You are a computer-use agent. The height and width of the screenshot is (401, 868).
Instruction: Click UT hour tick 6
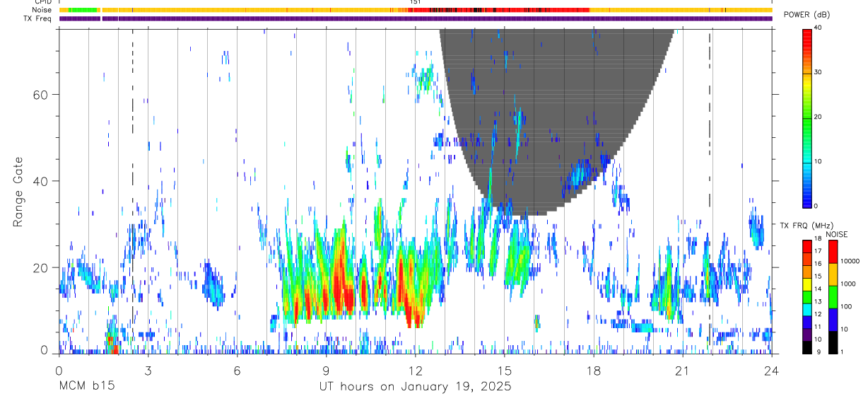pos(237,370)
